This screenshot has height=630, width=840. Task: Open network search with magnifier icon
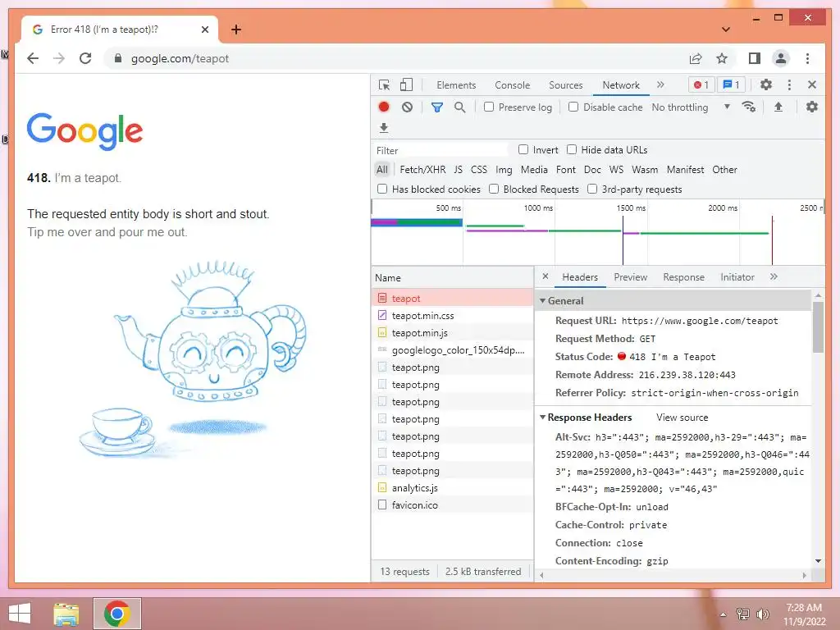coord(459,107)
